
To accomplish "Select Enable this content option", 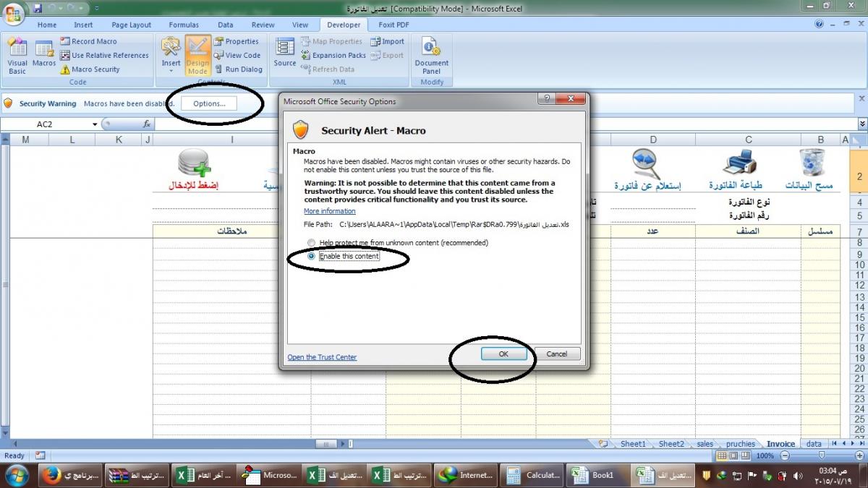I will [x=344, y=256].
